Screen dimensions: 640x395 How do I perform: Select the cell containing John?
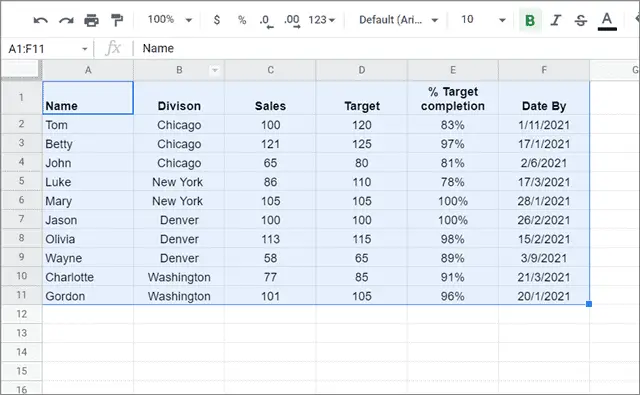coord(88,163)
